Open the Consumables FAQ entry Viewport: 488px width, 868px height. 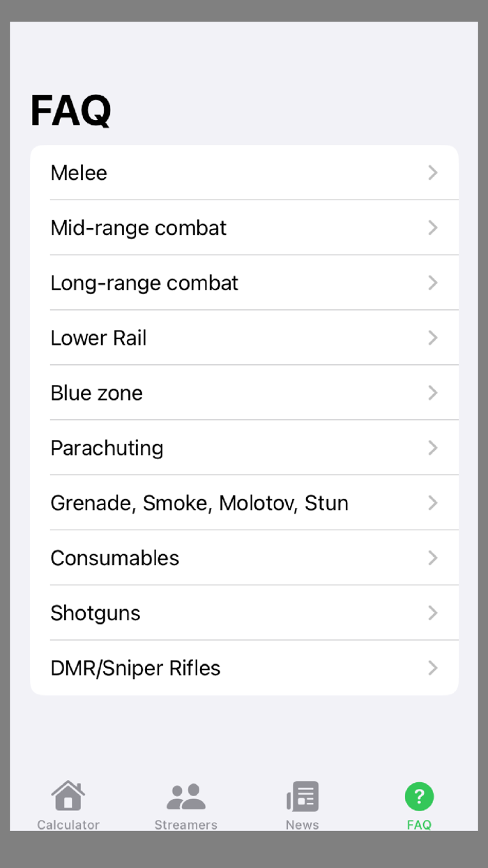coord(244,558)
